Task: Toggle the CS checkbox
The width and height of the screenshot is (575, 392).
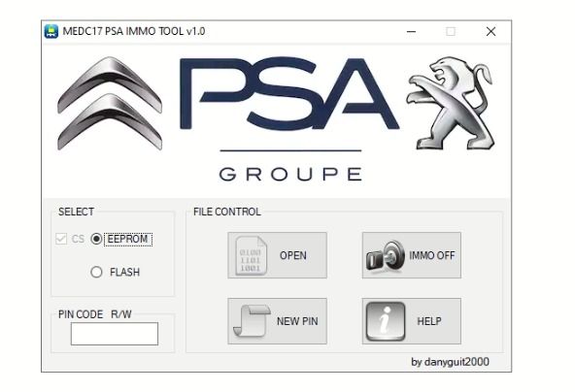Action: (x=61, y=239)
